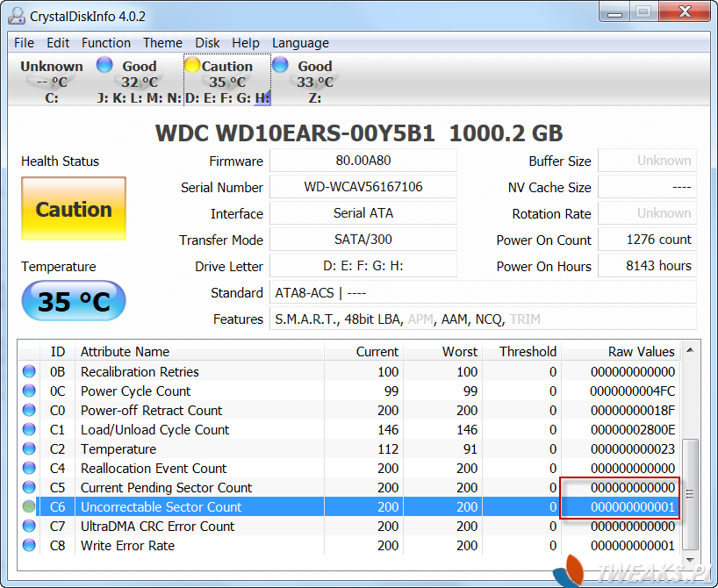Click raw value 00000002800E

coord(632,429)
